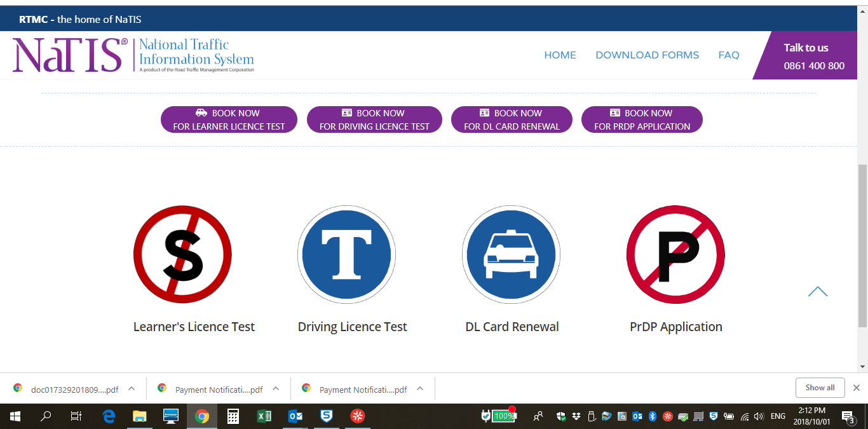The width and height of the screenshot is (868, 429).
Task: Click the blue car DL Card Renewal icon
Action: coord(511,255)
